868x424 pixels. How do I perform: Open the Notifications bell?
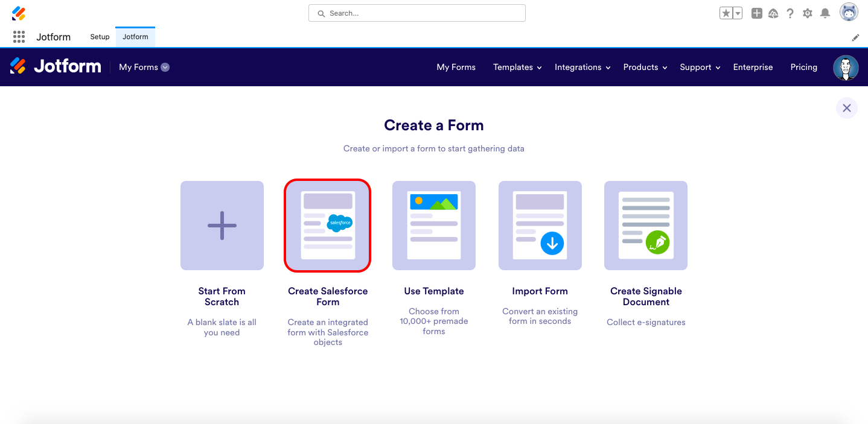click(x=825, y=13)
